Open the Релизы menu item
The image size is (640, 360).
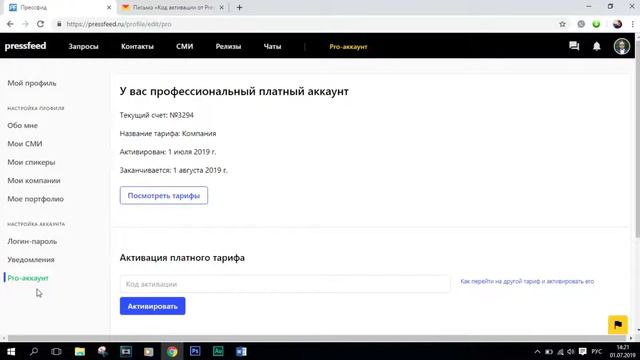pos(228,47)
